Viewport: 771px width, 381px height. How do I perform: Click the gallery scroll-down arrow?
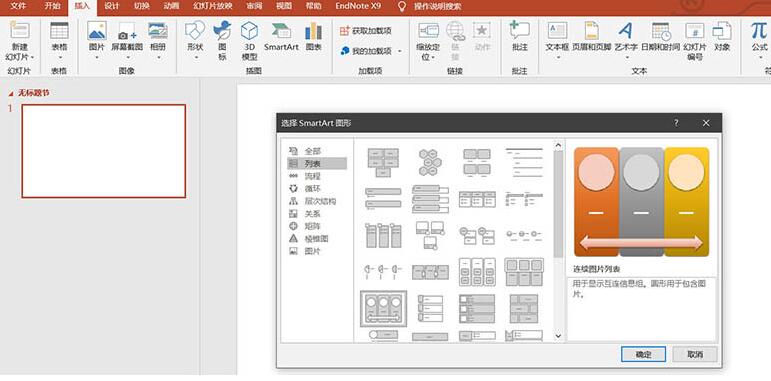(x=558, y=335)
